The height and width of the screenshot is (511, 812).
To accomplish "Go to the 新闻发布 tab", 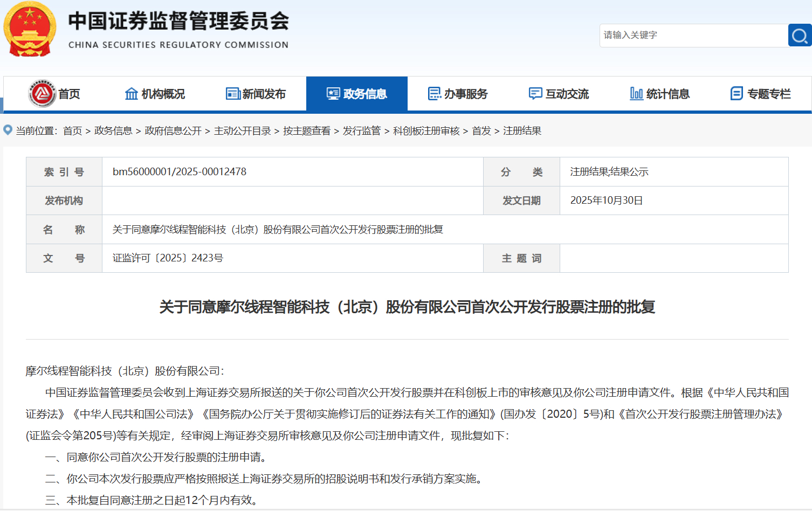I will point(256,94).
